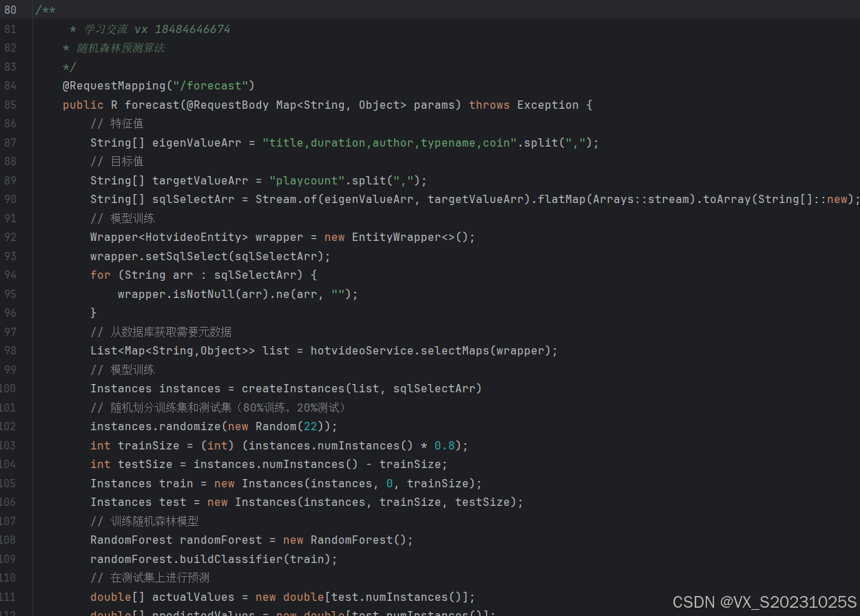Click testSize in the int testSize declaration

(145, 465)
